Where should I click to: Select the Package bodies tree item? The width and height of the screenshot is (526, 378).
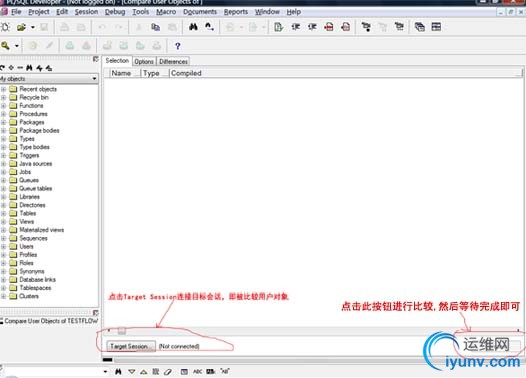coord(39,130)
